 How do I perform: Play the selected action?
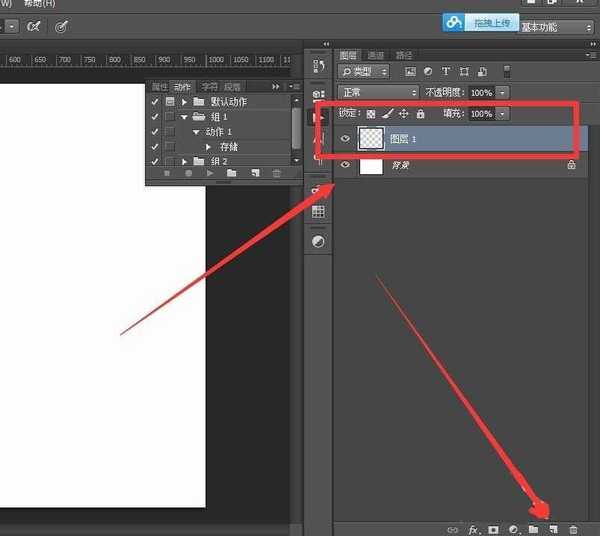210,174
